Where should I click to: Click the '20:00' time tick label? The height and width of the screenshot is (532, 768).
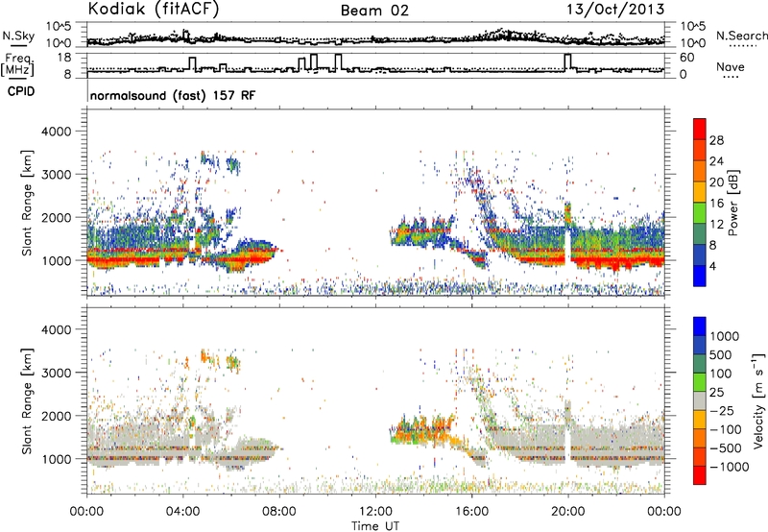pyautogui.click(x=567, y=512)
